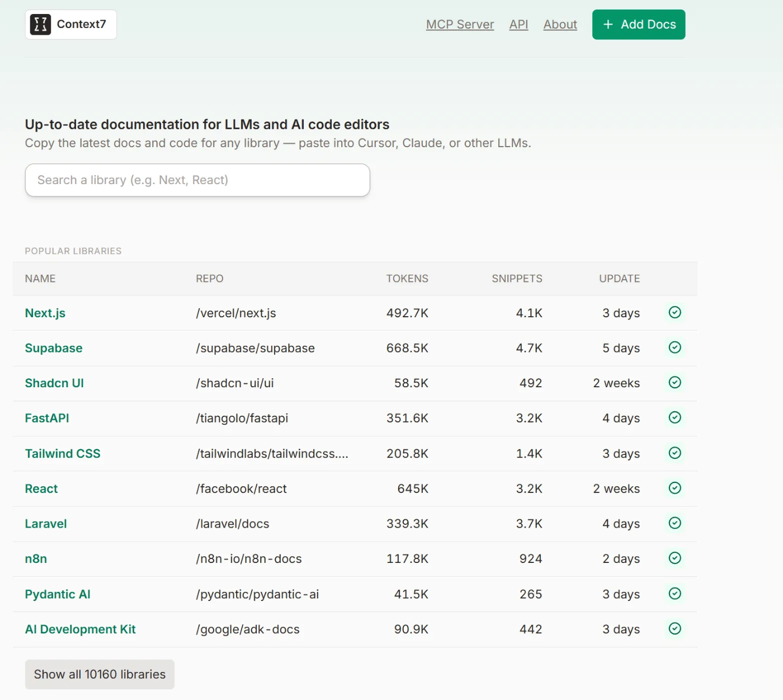
Task: Focus the Search a library field
Action: (x=197, y=180)
